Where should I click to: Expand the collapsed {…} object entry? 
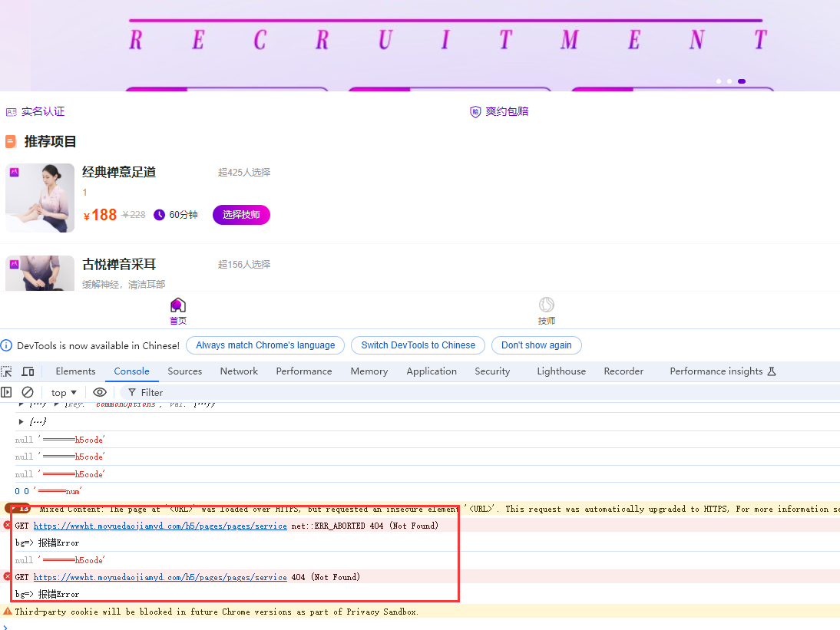(x=21, y=422)
